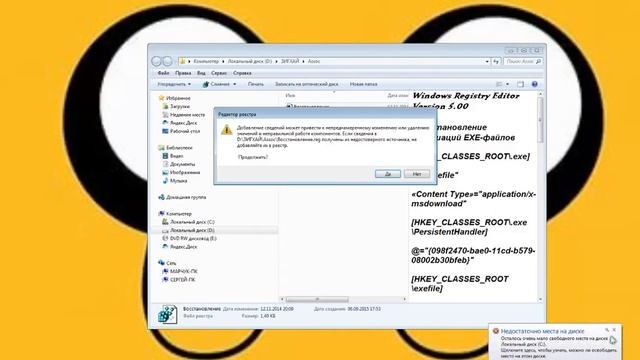Click the ЗИГХАЙ breadcrumb in the address bar
The image size is (640, 360).
pos(290,61)
